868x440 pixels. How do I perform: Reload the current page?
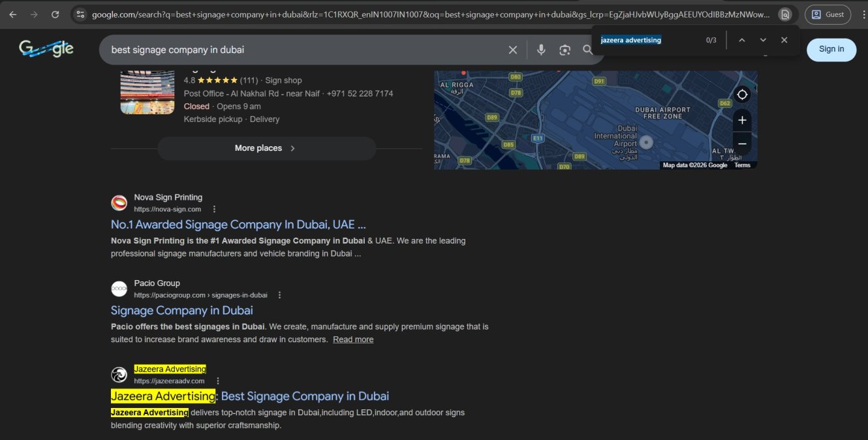click(55, 14)
